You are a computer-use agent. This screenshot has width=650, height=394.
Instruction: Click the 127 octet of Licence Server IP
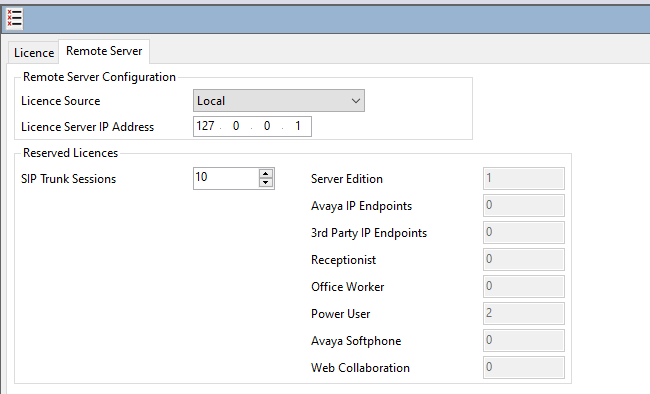205,126
